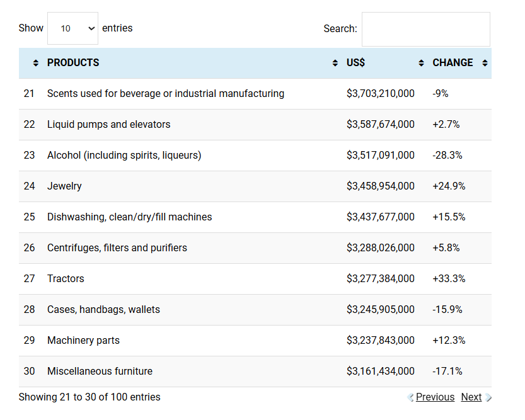
Task: Select the 'Scents used for beverage or industrial manufacturing' row
Action: tap(255, 94)
